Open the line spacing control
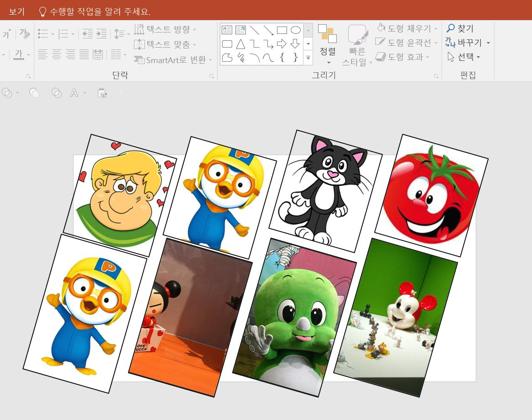Viewport: 532px width, 420px height. point(122,33)
